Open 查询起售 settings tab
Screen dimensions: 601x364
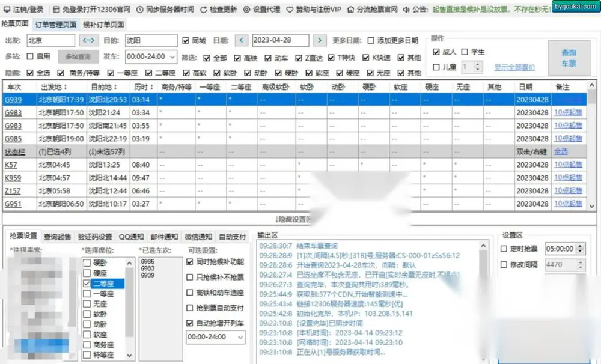point(58,237)
